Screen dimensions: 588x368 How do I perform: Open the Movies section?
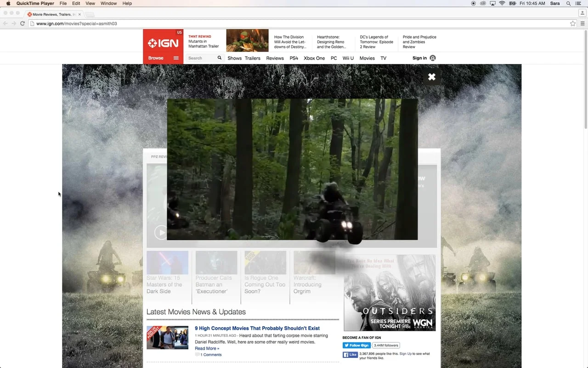click(x=367, y=58)
